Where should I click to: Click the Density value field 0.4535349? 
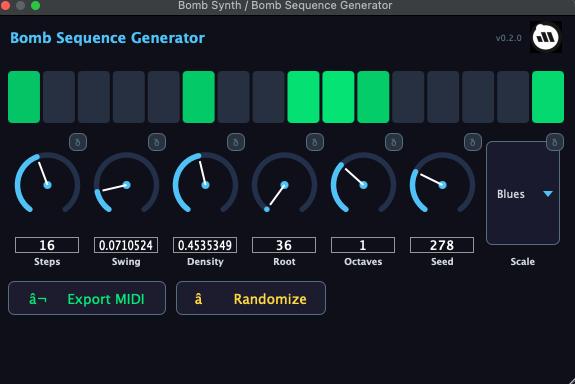point(205,245)
